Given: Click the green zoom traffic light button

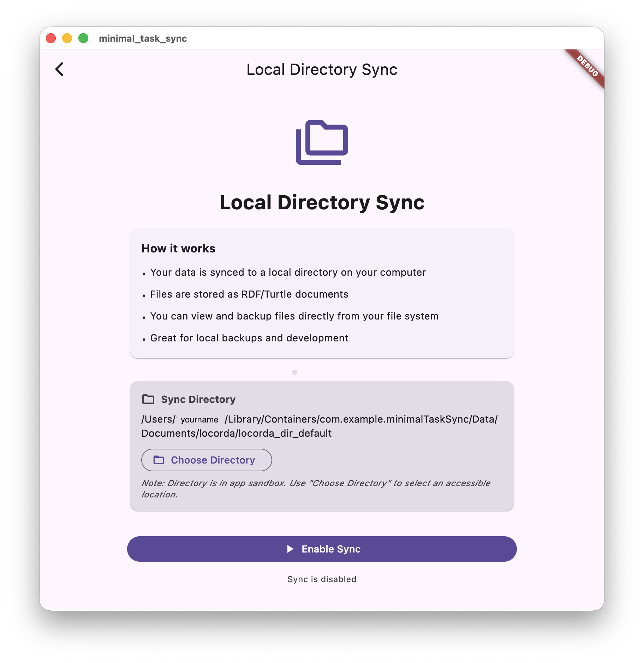Looking at the screenshot, I should pyautogui.click(x=83, y=37).
